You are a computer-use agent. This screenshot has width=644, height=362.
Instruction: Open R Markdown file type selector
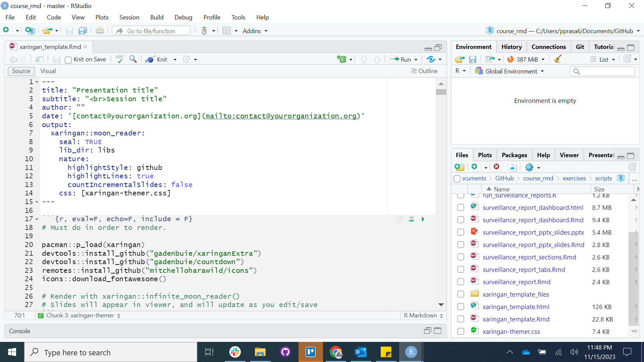coord(423,315)
